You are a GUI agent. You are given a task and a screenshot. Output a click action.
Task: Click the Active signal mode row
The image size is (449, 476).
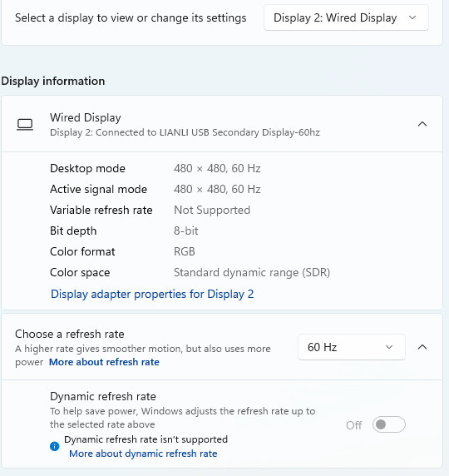coord(155,189)
